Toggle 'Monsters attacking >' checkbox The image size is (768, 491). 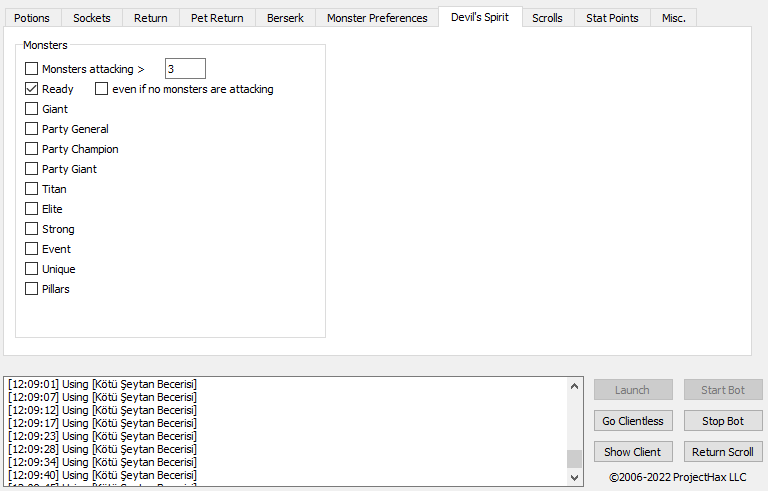click(x=32, y=69)
